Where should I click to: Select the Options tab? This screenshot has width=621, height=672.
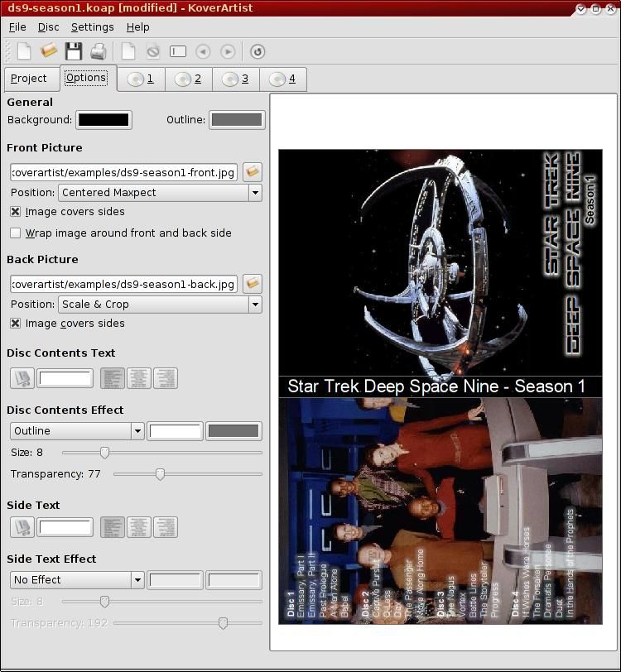(89, 78)
